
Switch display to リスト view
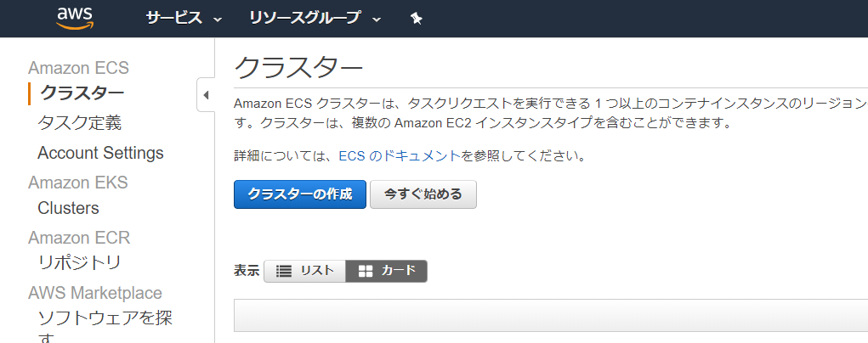click(x=305, y=271)
